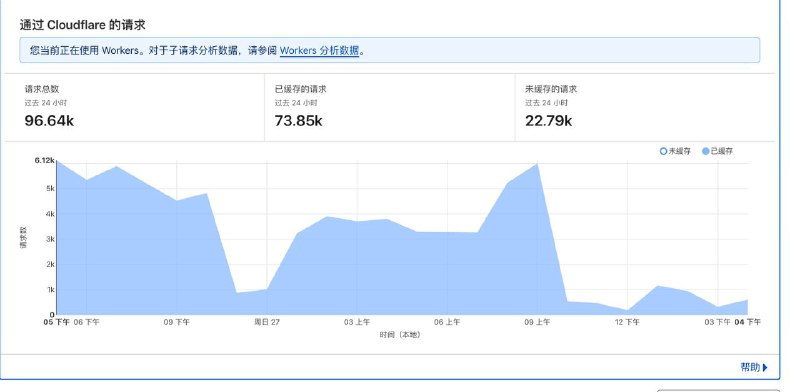Click the arrow icon next to 帮助
This screenshot has height=392, width=800.
click(x=765, y=368)
